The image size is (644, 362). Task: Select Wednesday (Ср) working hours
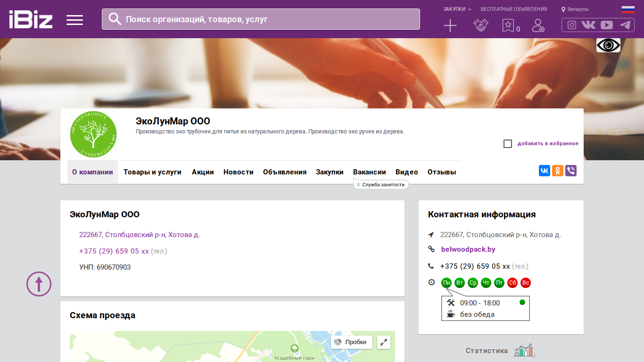click(473, 283)
